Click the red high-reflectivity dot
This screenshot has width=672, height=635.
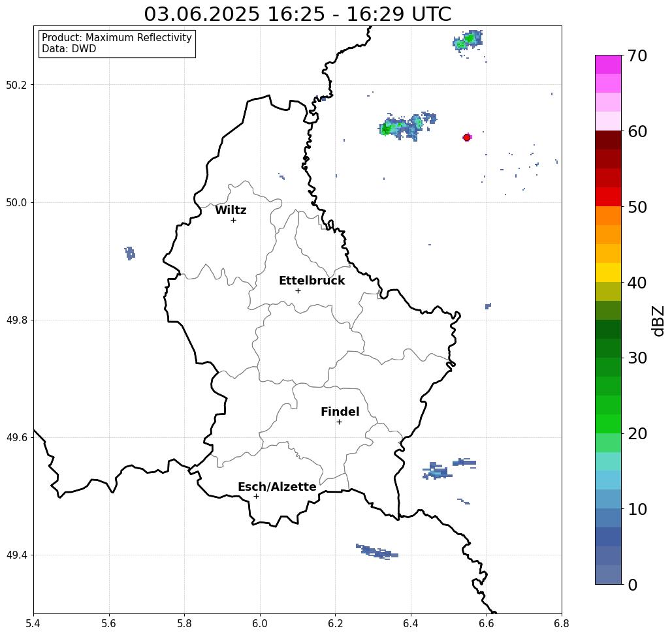point(467,138)
